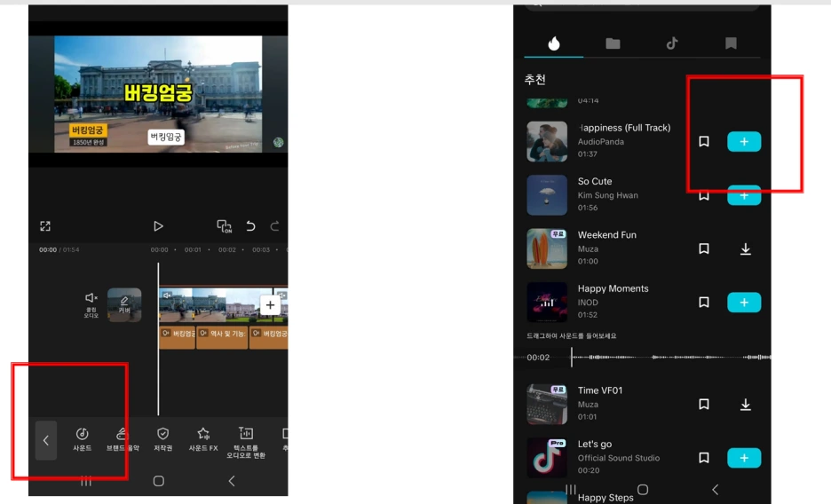Download the Weekend Fun track
Image resolution: width=831 pixels, height=504 pixels.
coord(745,248)
